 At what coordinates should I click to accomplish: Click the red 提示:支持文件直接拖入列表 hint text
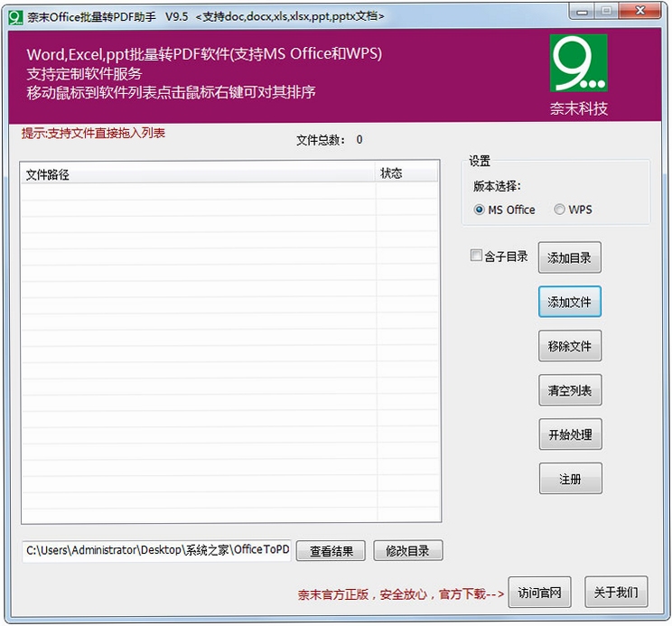point(93,134)
